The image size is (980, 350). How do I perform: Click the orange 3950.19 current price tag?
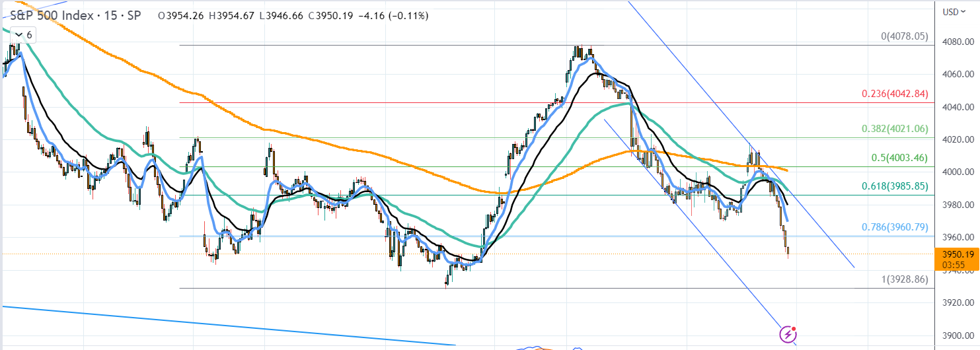click(958, 260)
